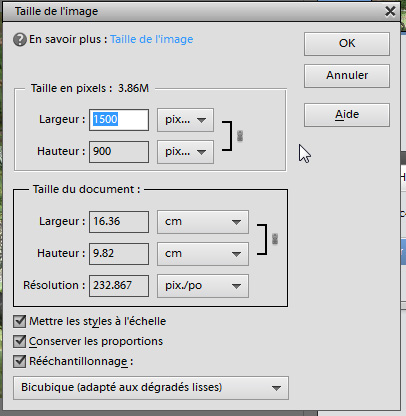Select the document Largeur field 16.36
Viewport: 406px width, 416px height.
click(x=119, y=222)
